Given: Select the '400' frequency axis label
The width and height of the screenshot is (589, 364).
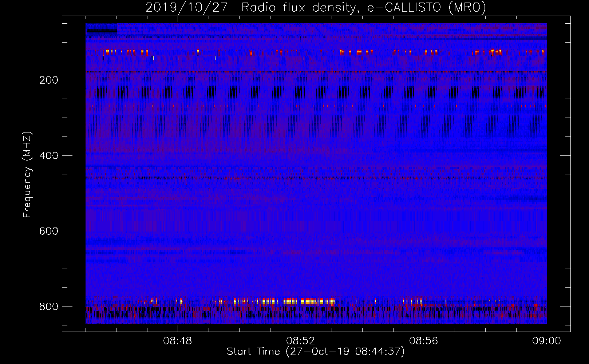Looking at the screenshot, I should pos(49,156).
